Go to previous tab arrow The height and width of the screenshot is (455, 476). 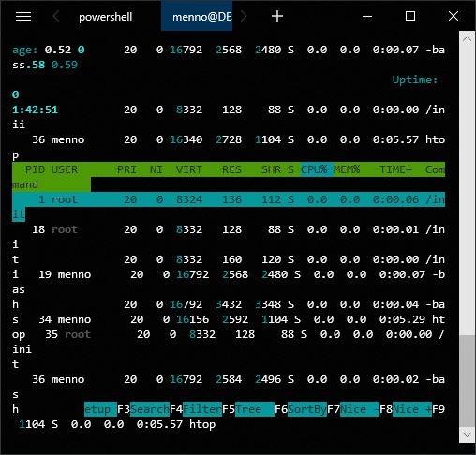[56, 16]
